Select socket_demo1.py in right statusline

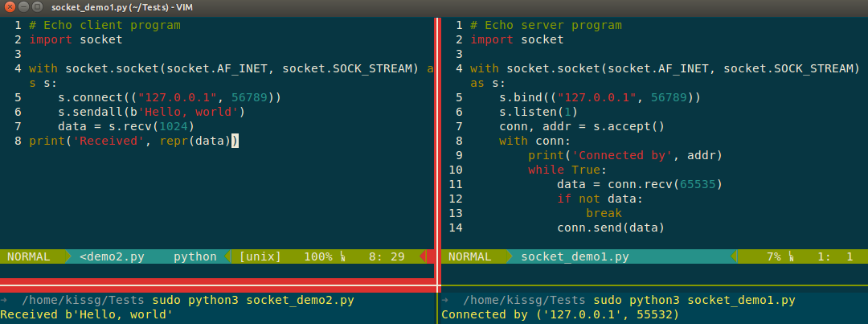pos(575,256)
